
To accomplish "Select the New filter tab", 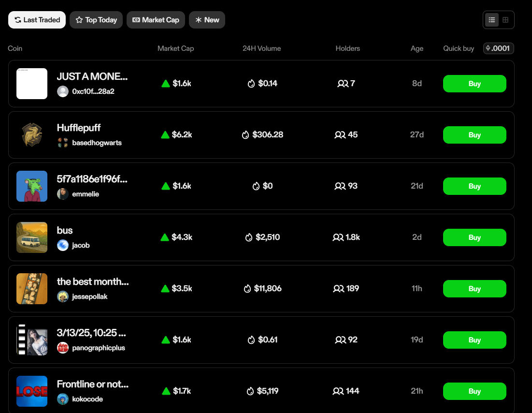I will tap(207, 20).
